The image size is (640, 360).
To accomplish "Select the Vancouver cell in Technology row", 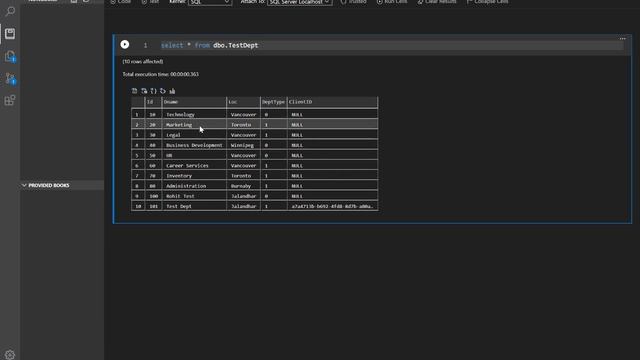I will (243, 115).
